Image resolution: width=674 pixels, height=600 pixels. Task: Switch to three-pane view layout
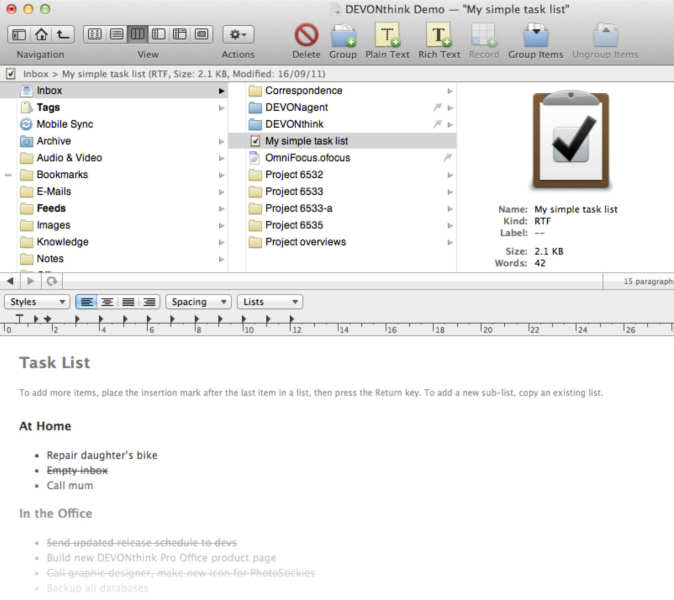click(180, 34)
